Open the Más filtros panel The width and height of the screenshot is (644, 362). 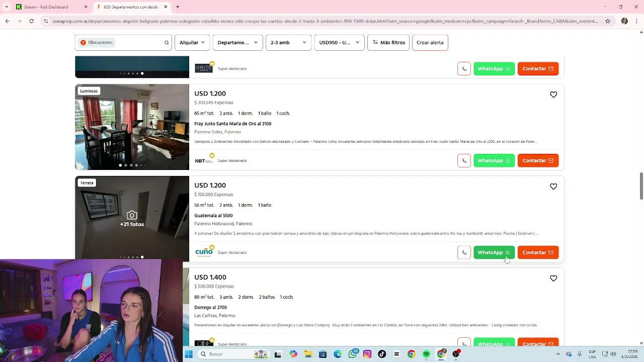388,42
